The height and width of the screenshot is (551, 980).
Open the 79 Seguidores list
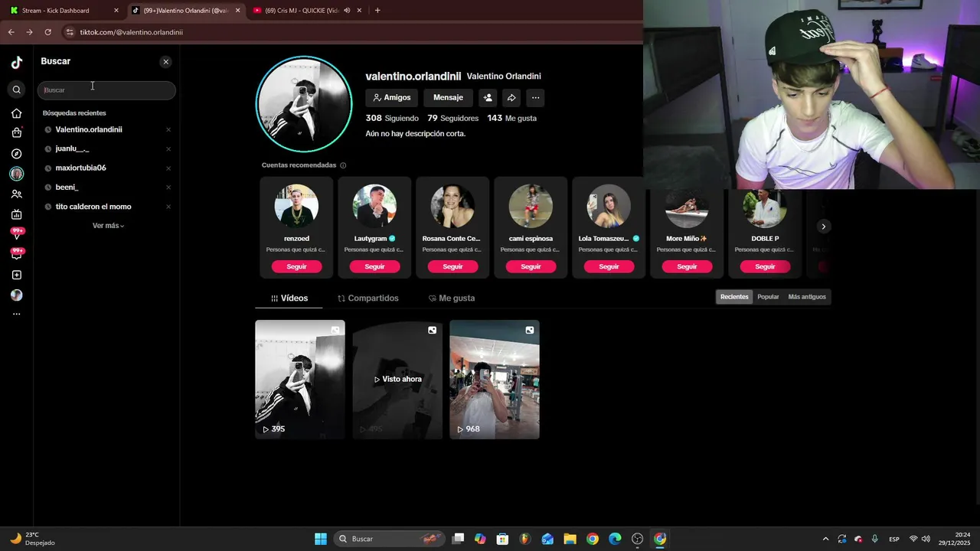[452, 118]
